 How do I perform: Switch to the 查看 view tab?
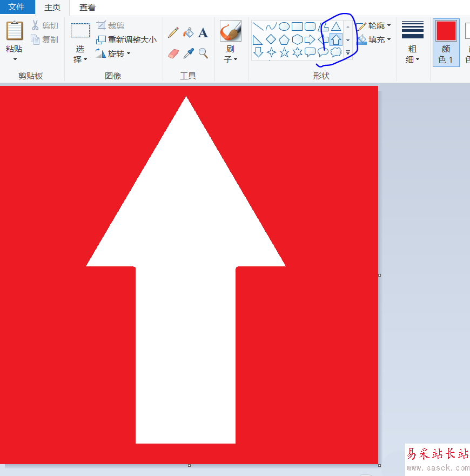pos(88,7)
